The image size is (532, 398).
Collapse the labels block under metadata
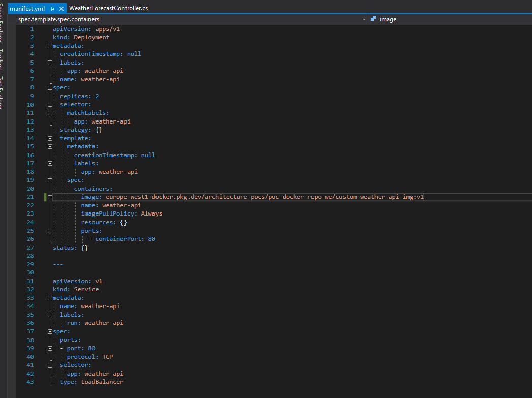50,62
